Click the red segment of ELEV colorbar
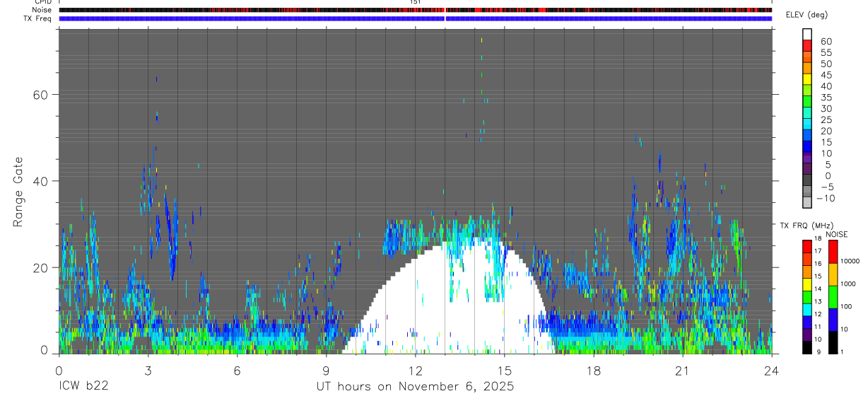Image resolution: width=868 pixels, height=401 pixels. tap(807, 46)
